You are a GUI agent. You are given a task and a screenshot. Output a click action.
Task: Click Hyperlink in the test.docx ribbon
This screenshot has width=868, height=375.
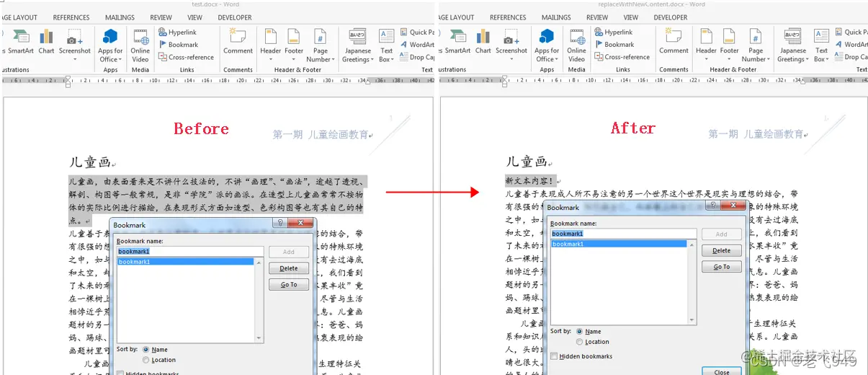(177, 32)
